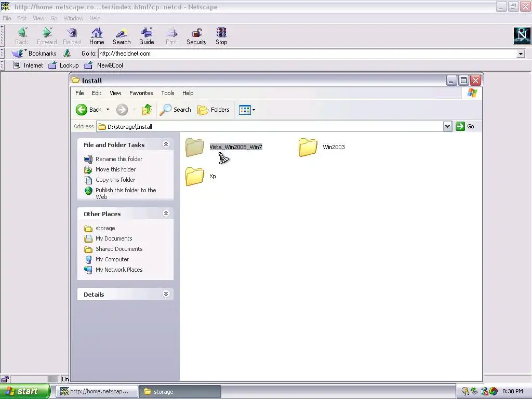Expand Netscape Go to URL dropdown
Viewport: 532px width, 399px height.
[521, 54]
